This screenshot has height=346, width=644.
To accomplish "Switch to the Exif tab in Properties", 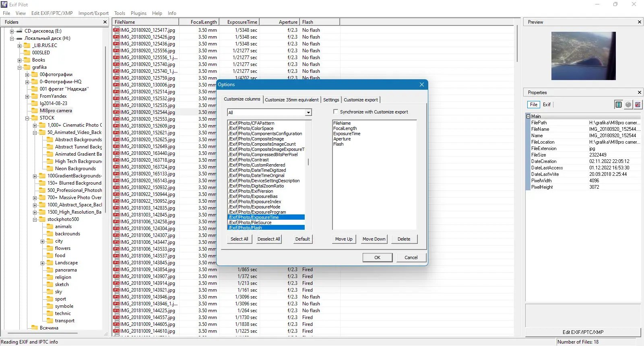I will tap(547, 105).
